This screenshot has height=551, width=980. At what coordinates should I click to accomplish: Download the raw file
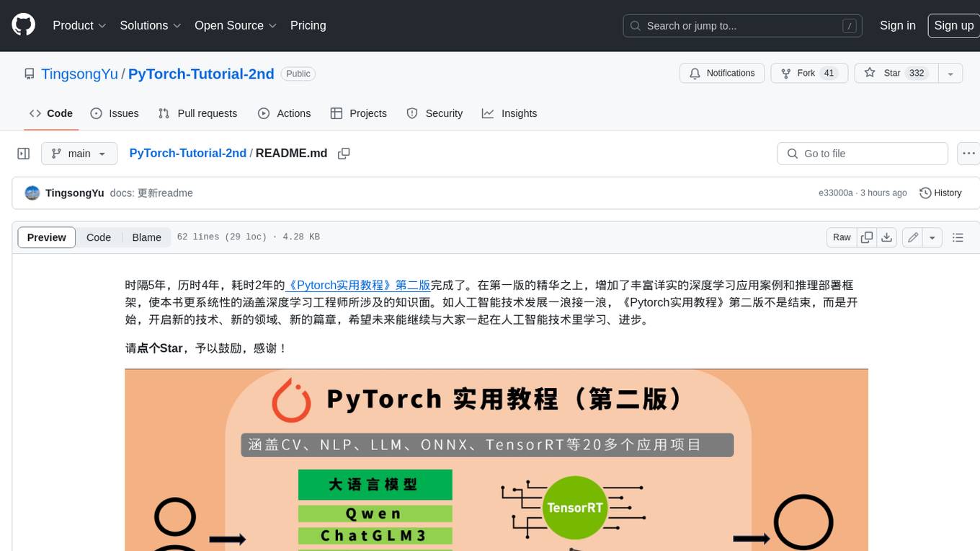887,237
